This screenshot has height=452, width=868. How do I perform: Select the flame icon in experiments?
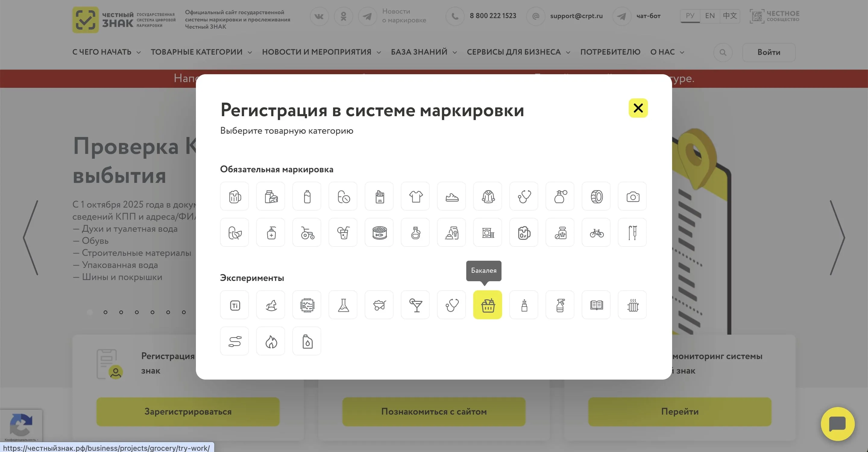(x=271, y=341)
